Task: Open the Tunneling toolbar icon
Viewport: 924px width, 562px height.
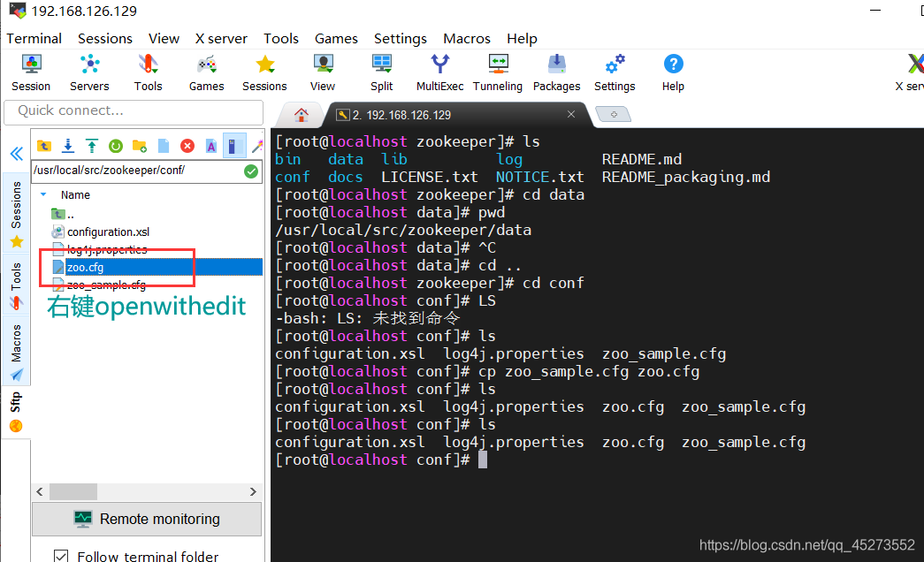Action: 498,72
